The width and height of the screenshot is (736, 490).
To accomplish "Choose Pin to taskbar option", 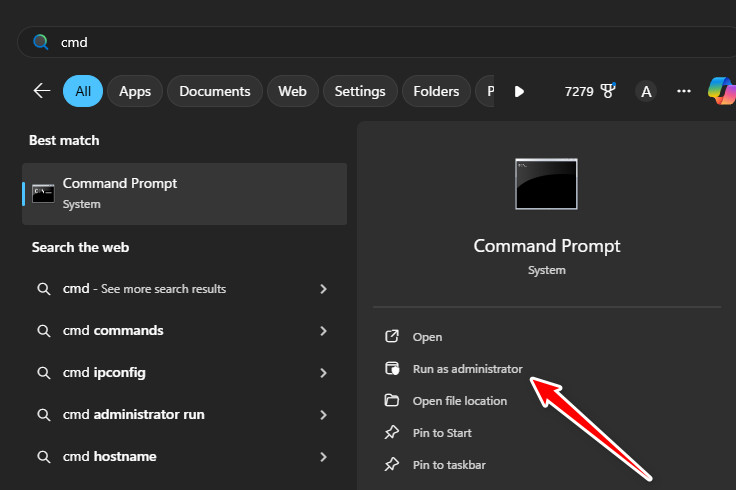I will tap(449, 465).
